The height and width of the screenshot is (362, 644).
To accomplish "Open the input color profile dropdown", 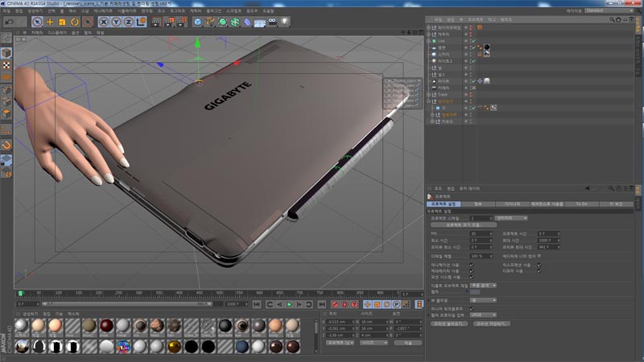I will click(x=484, y=315).
